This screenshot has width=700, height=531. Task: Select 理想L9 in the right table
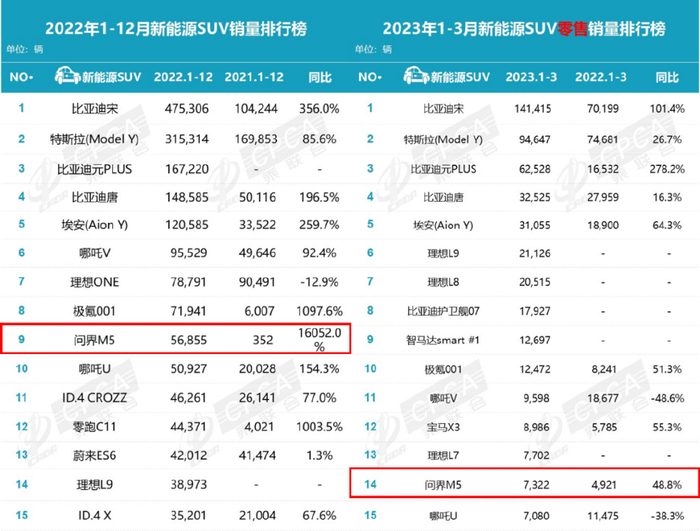[x=443, y=254]
